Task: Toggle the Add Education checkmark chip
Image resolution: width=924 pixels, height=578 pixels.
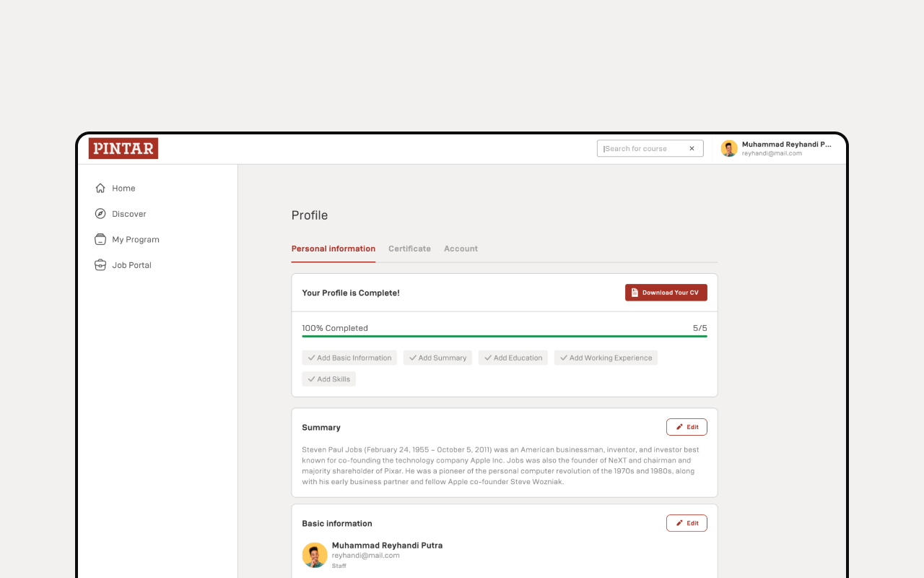Action: pos(513,358)
